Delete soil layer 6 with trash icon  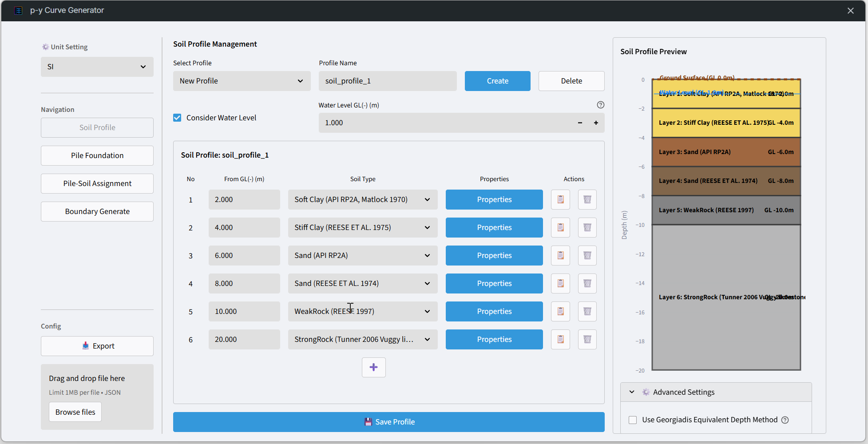587,339
